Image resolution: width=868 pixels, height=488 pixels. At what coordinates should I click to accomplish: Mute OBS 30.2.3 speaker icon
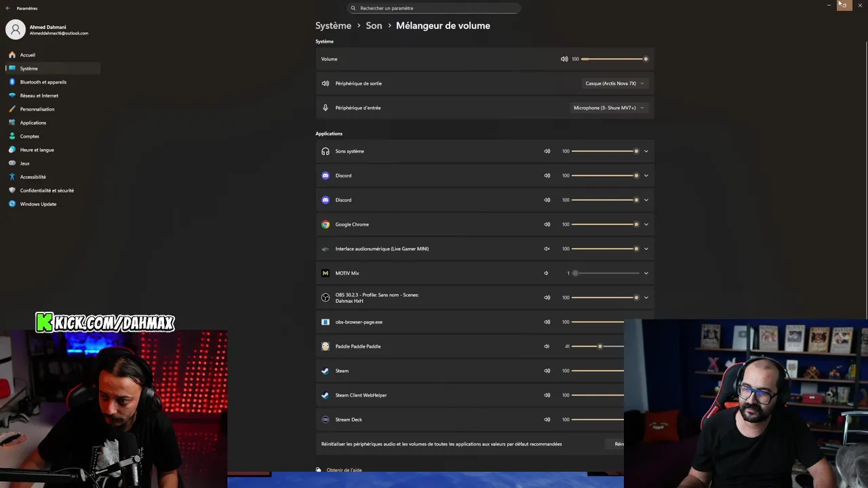coord(547,298)
